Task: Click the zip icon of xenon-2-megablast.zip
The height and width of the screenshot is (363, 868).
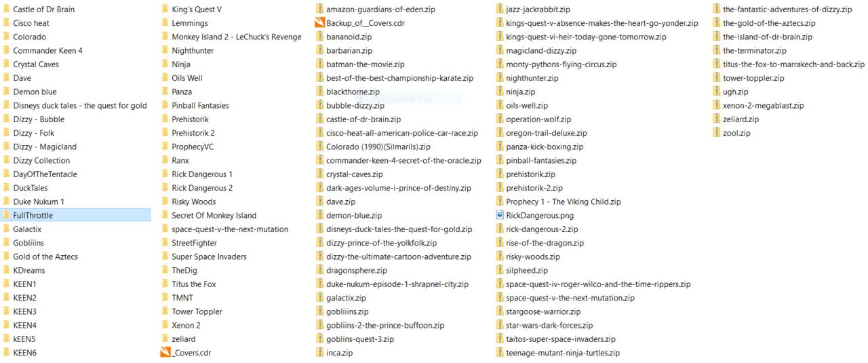Action: pos(717,105)
